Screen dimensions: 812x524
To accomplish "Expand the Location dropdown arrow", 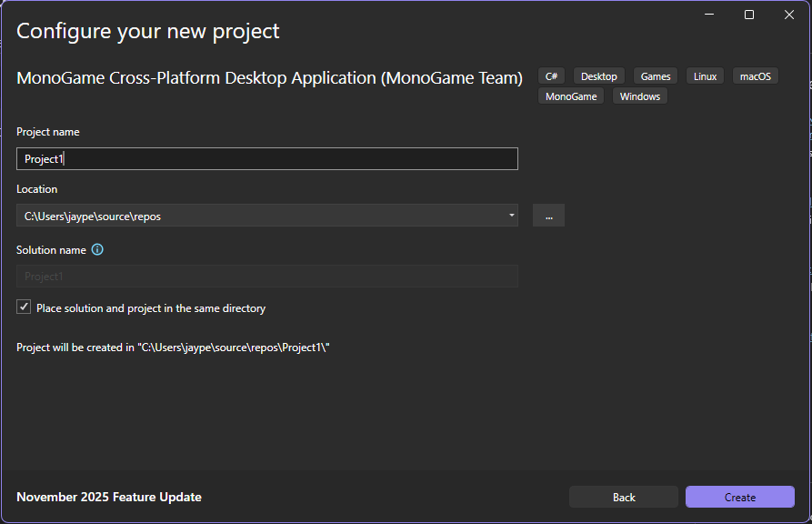I will [x=512, y=216].
